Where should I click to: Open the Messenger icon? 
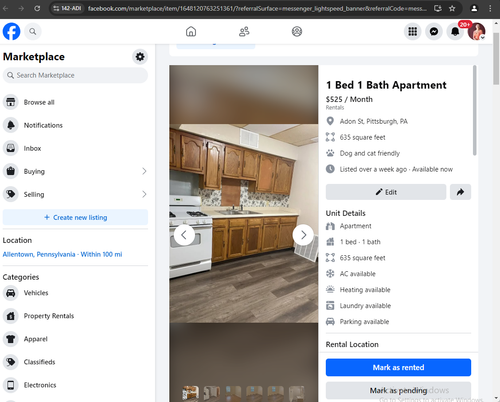pyautogui.click(x=434, y=31)
